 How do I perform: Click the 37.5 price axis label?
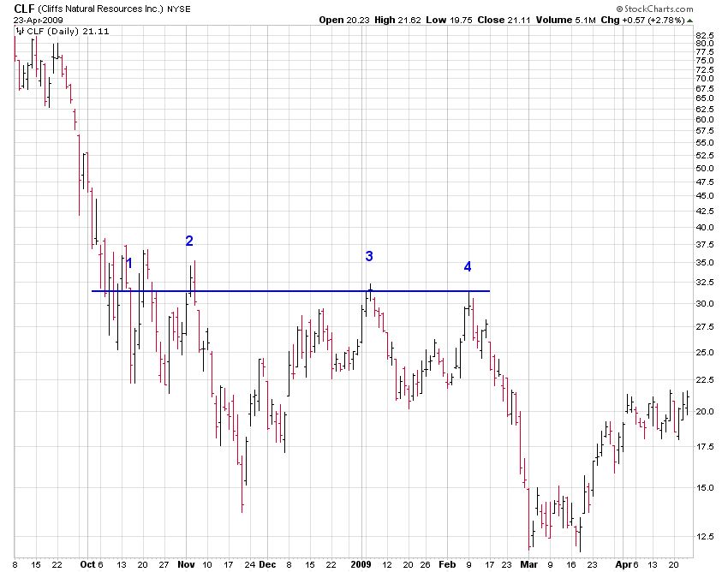pos(704,244)
